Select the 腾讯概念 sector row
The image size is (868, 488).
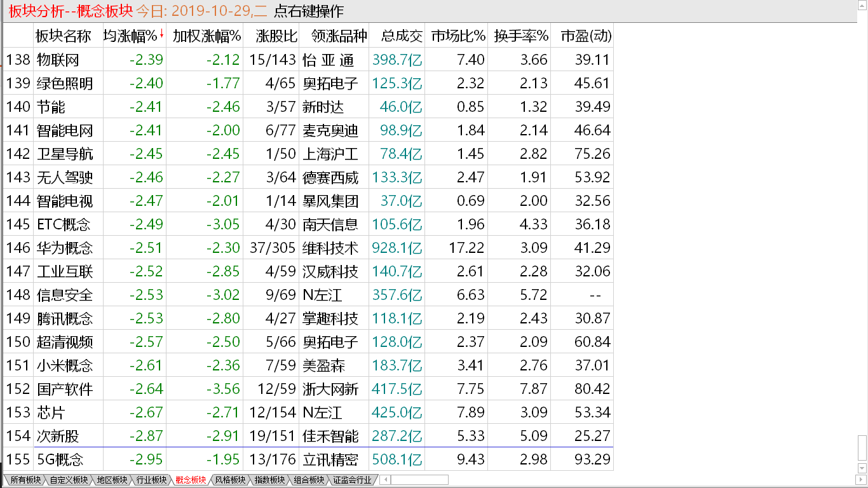click(308, 318)
